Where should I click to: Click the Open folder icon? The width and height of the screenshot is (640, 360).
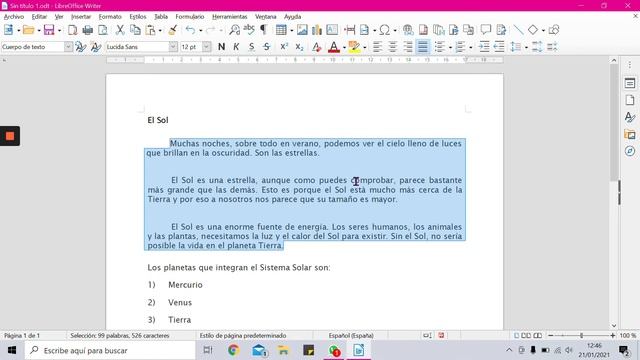tap(29, 30)
